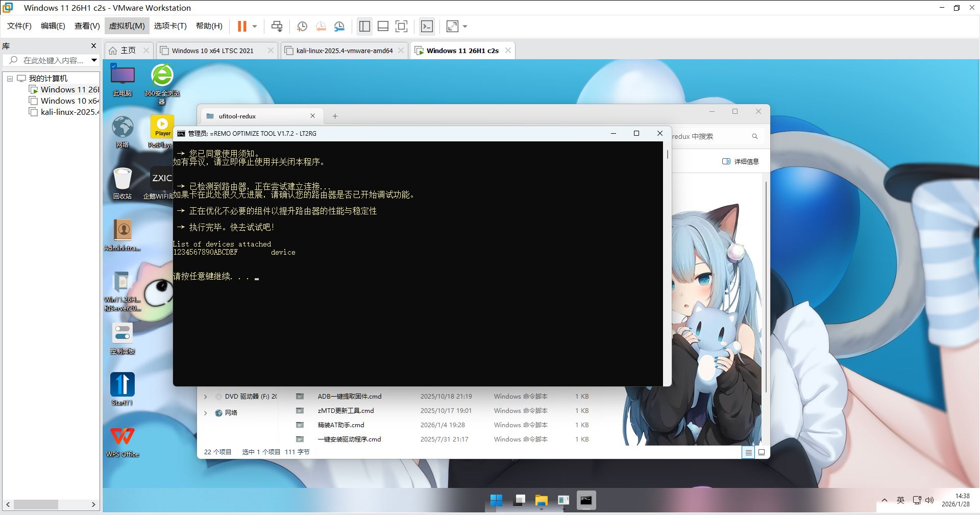Click the library horizontal scrollbar

[36, 504]
